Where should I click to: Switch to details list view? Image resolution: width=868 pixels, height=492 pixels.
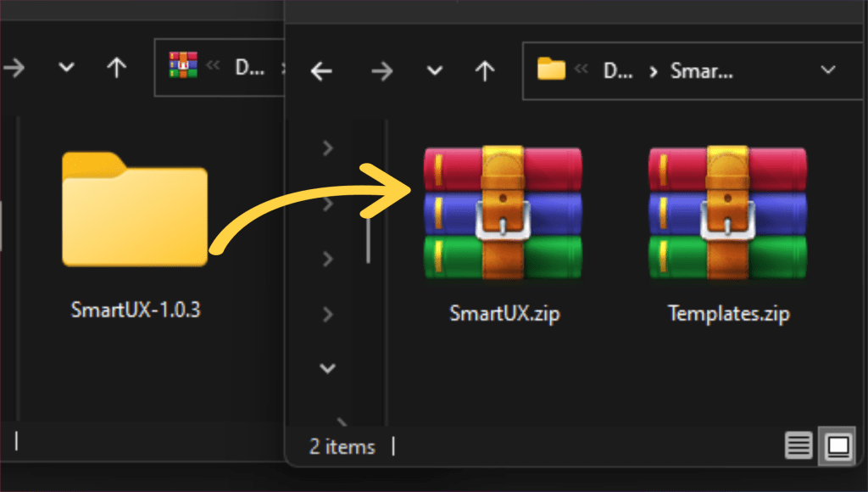tap(796, 444)
